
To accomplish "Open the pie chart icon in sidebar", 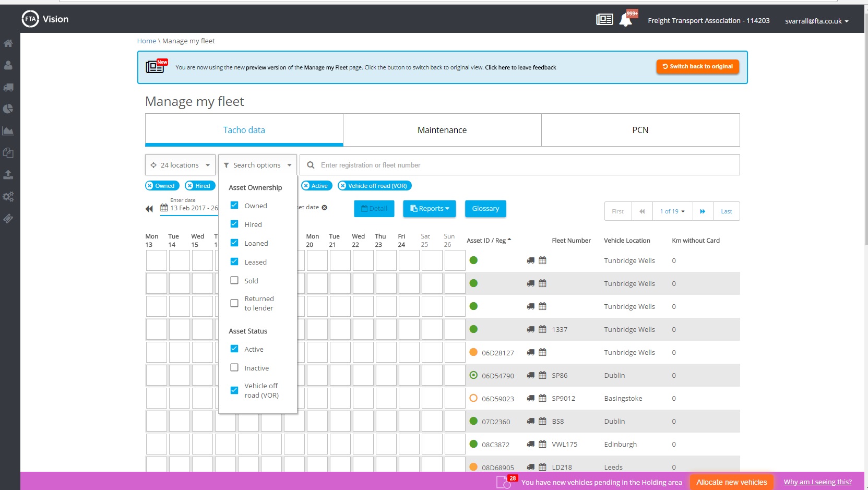I will (x=8, y=109).
